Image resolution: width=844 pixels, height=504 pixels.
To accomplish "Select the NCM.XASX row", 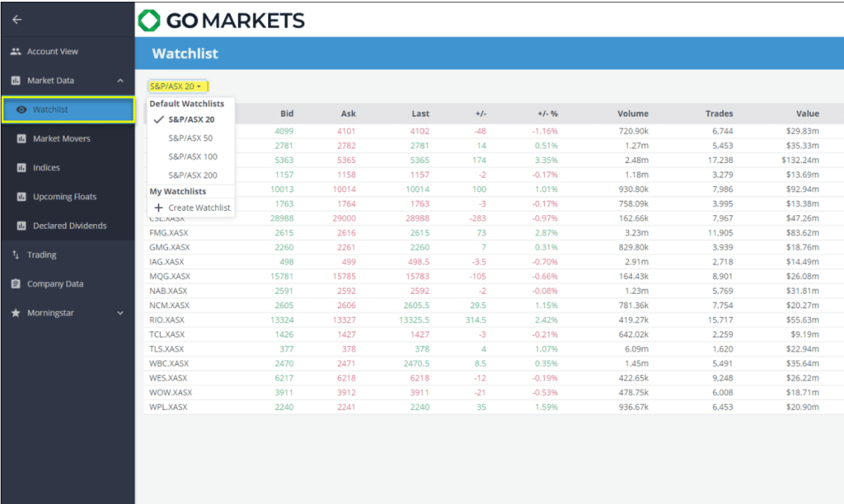I will [x=494, y=306].
